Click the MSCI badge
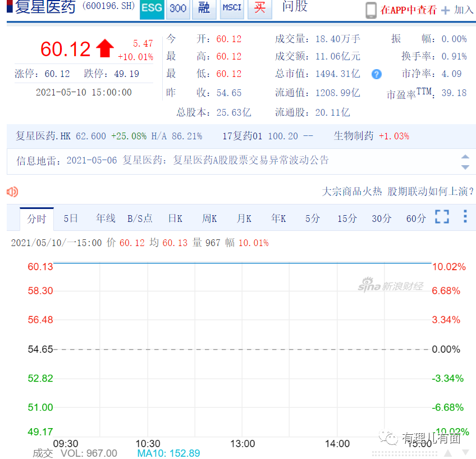476x459 pixels. pos(232,9)
